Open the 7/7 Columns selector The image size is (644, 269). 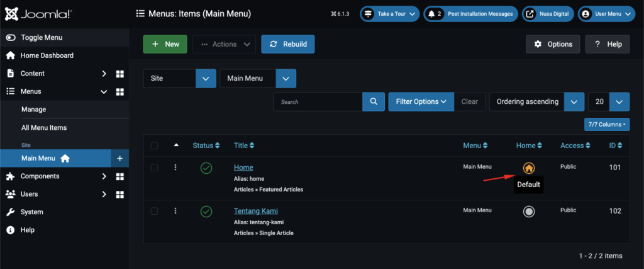607,124
